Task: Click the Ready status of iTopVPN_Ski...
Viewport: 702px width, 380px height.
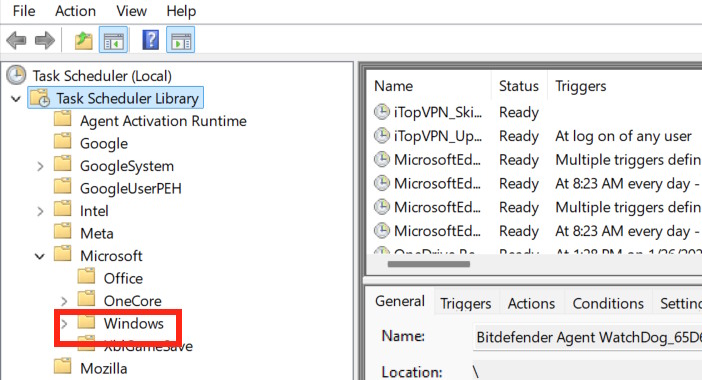Action: pyautogui.click(x=519, y=112)
